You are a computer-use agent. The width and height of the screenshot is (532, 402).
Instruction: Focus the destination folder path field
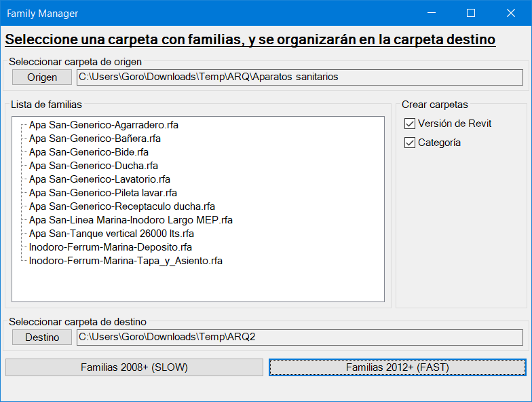click(x=300, y=337)
